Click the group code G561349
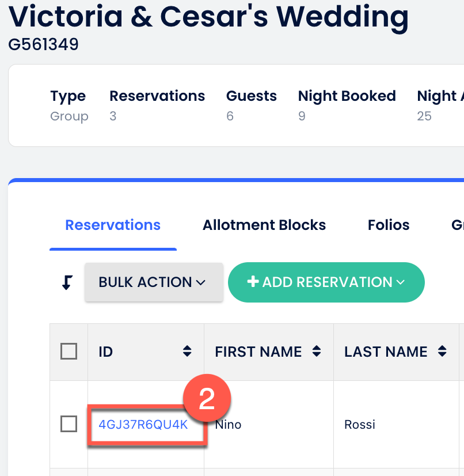 coord(44,44)
